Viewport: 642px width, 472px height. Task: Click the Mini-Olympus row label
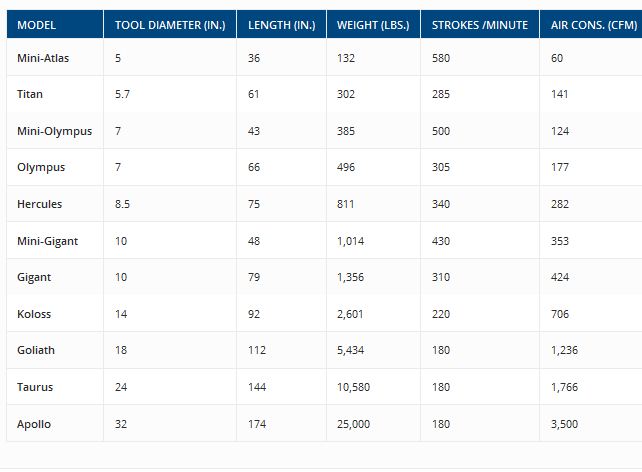54,131
